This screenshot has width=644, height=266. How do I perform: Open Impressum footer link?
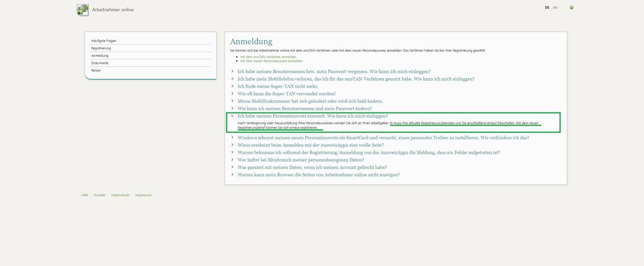click(143, 194)
